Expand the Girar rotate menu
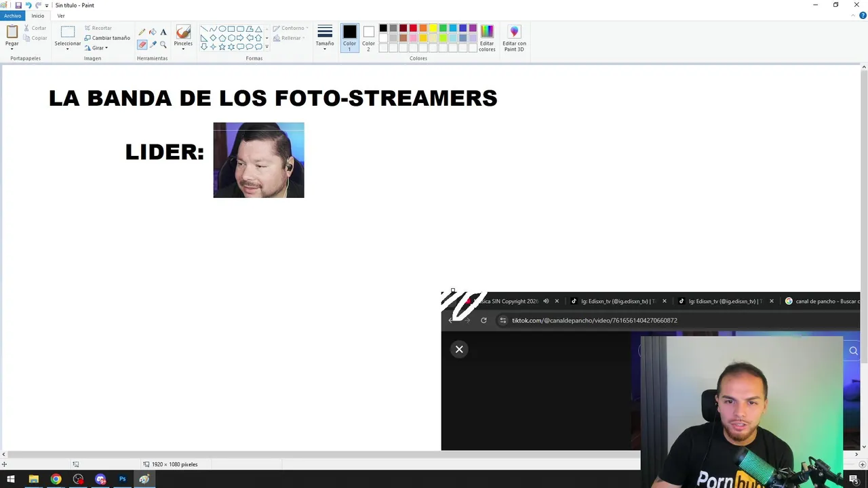868x488 pixels. 96,48
